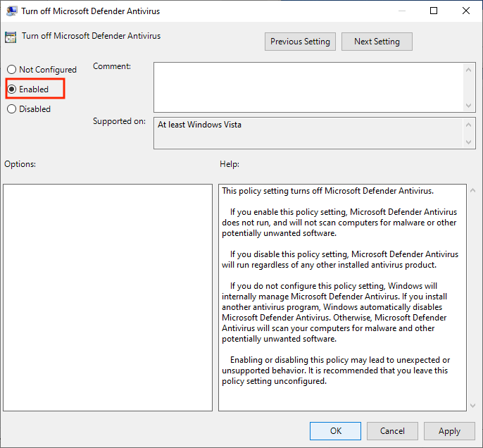Click the Apply button
483x448 pixels.
(x=449, y=431)
